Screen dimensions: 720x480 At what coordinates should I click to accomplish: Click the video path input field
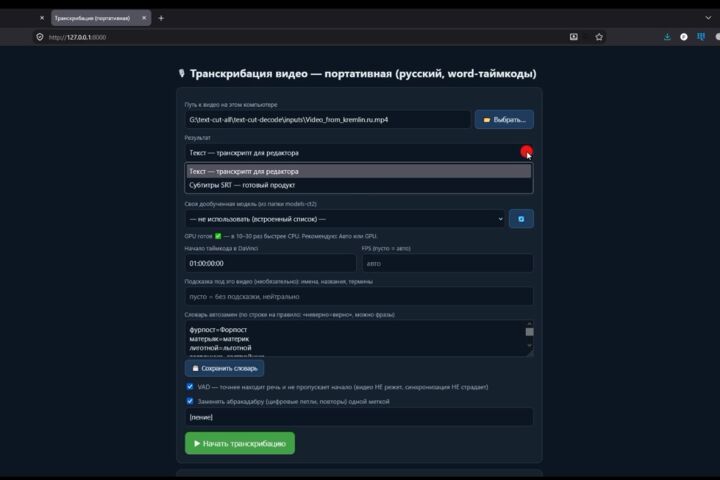point(327,120)
